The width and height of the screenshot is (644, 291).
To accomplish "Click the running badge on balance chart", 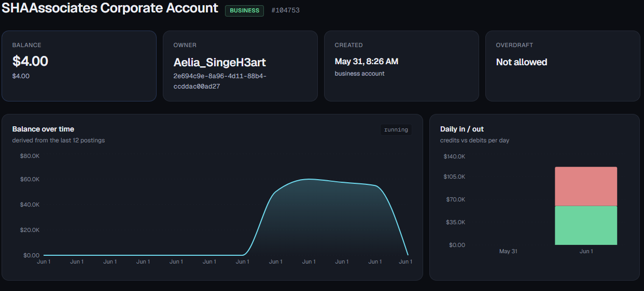I will coord(396,130).
